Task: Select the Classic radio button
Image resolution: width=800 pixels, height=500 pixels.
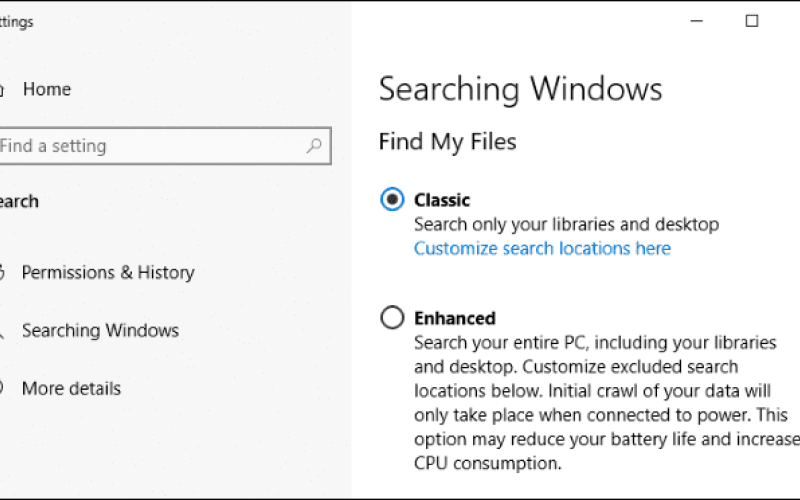Action: point(392,199)
